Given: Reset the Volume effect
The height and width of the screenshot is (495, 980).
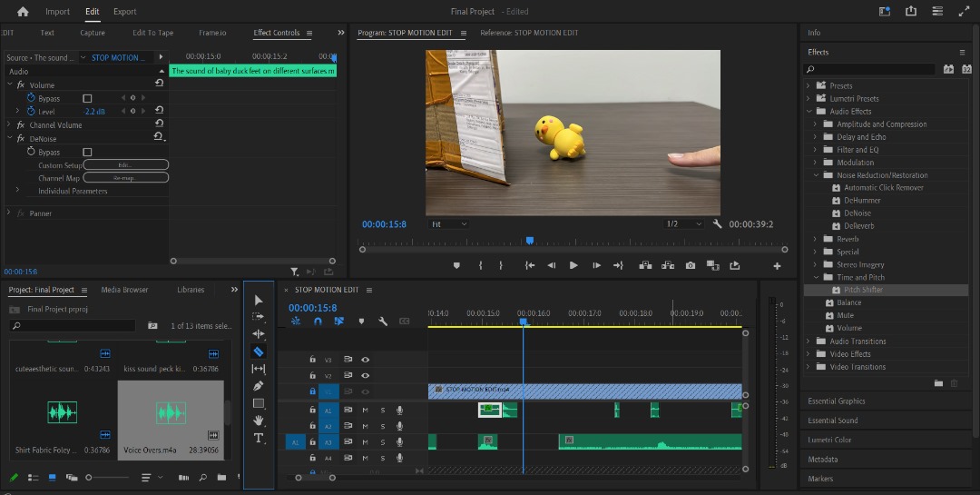Looking at the screenshot, I should coord(160,84).
